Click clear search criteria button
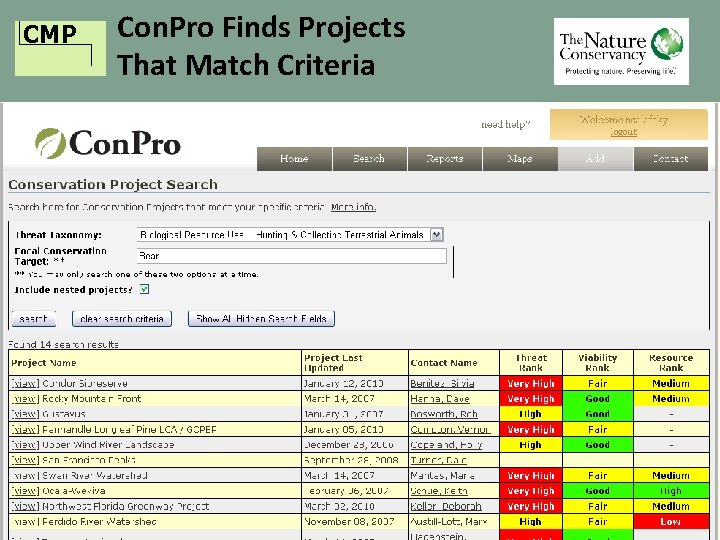720x540 pixels. pyautogui.click(x=122, y=319)
